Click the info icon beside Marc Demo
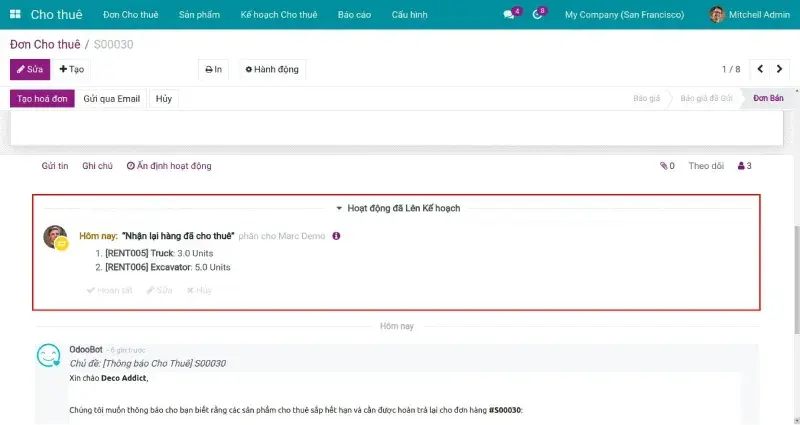 336,236
